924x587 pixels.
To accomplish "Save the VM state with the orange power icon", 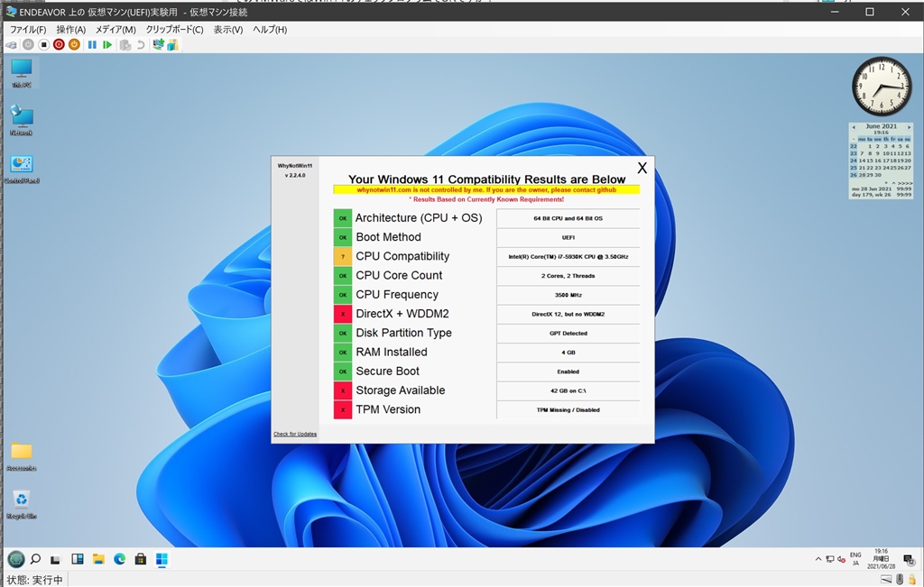I will [74, 45].
